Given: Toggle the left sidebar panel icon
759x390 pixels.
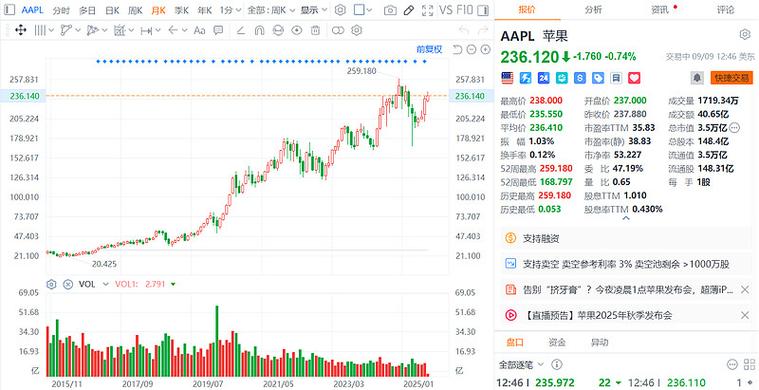Looking at the screenshot, I should coord(10,10).
